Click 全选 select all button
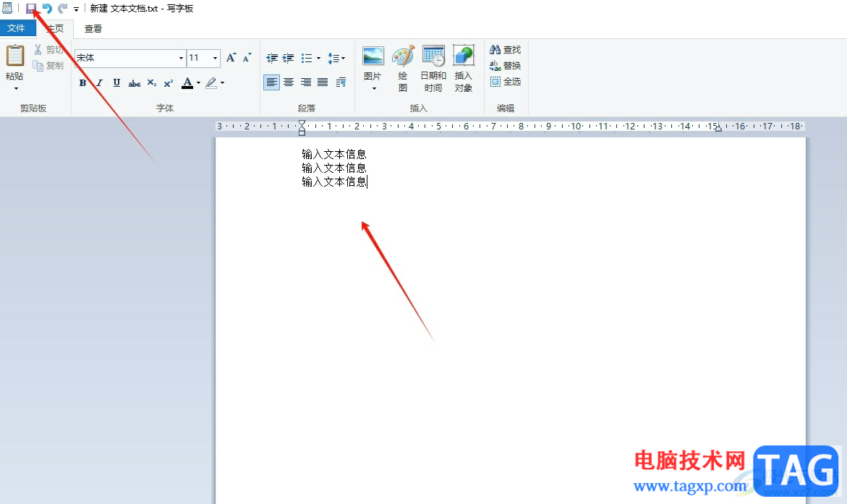This screenshot has width=847, height=504. pos(506,82)
